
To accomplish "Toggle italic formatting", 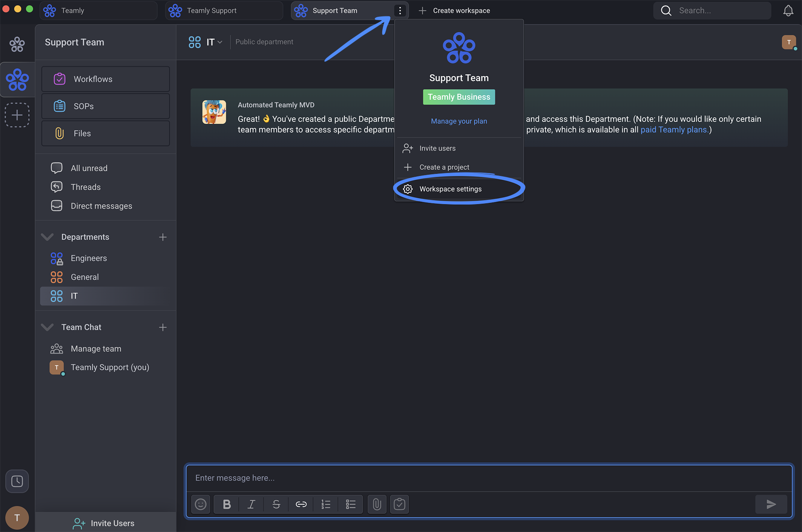I will 251,504.
